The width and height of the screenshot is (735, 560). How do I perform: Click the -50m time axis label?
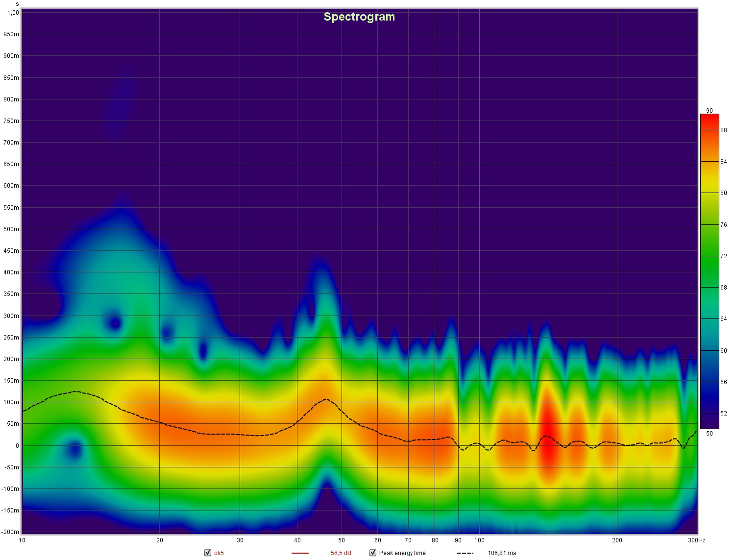tap(11, 467)
